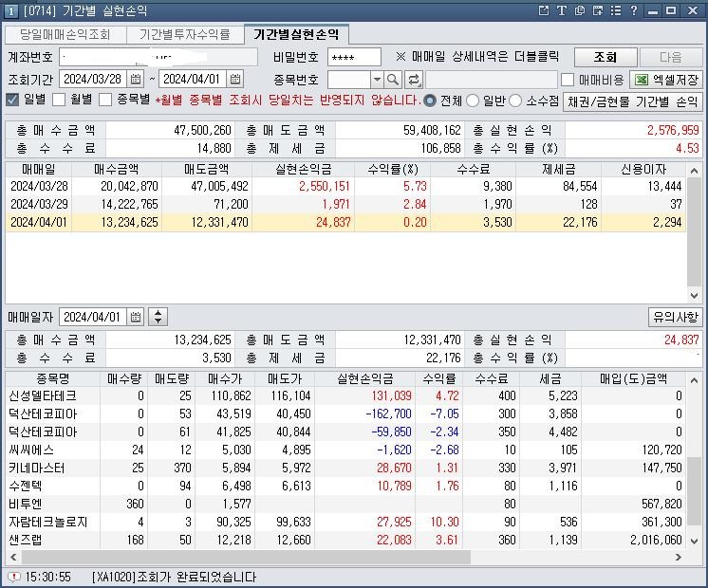Click the stock search magnifier icon
This screenshot has width=708, height=588.
tap(393, 80)
